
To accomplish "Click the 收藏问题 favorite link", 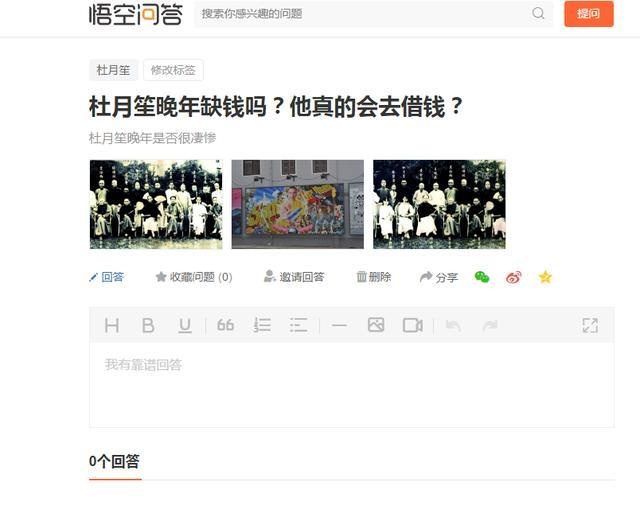I will [194, 277].
